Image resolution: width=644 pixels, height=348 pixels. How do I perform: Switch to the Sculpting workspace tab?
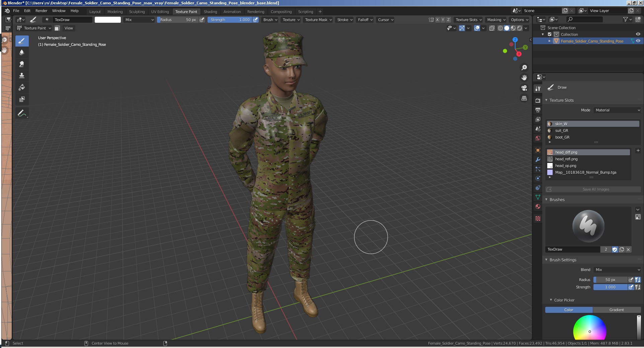coord(137,12)
